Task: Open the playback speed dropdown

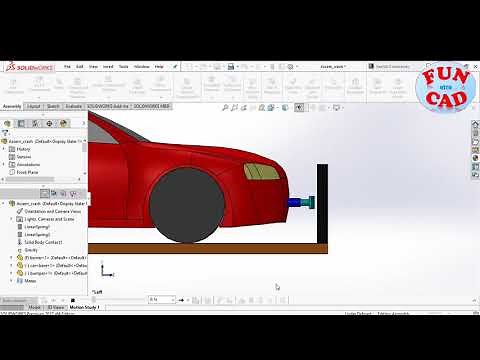Action: [162, 300]
